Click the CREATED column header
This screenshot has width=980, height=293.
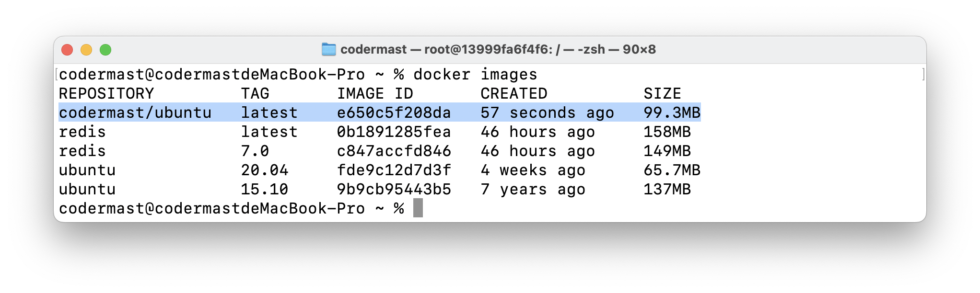(x=514, y=93)
